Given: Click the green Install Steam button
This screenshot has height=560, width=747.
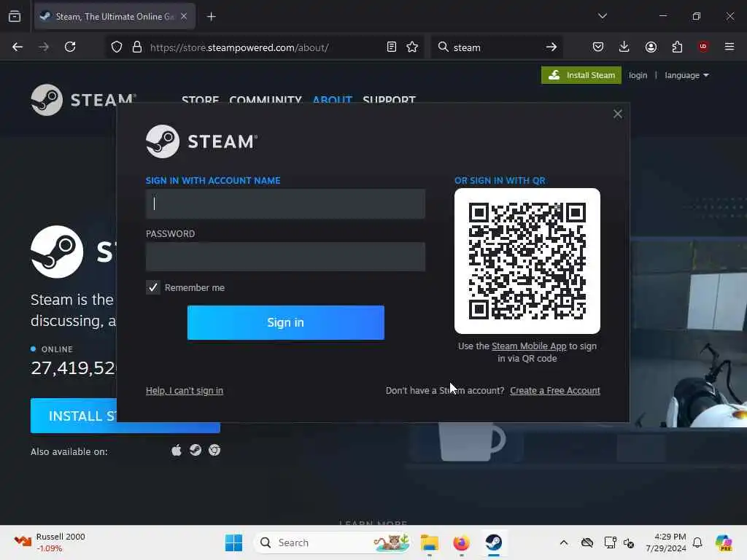Looking at the screenshot, I should point(581,75).
